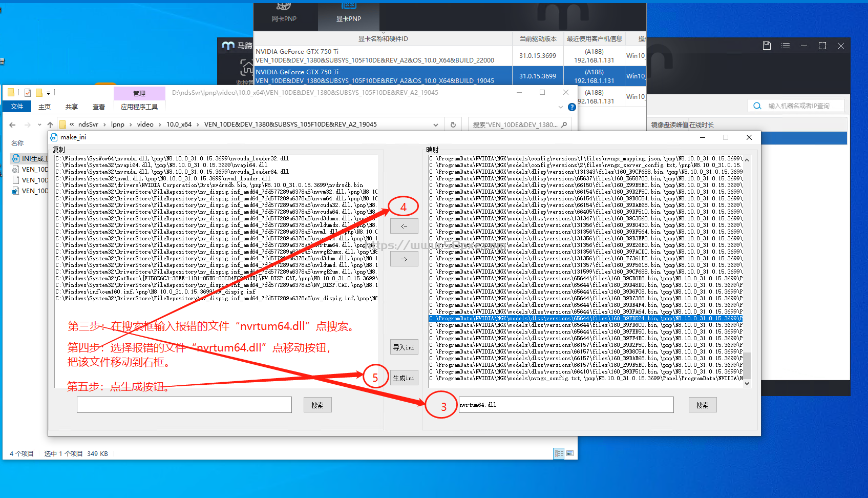Viewport: 868px width, 498px height.
Task: Select the highlighted GTX 750 Ti row ending BUILD_19045
Action: point(450,76)
